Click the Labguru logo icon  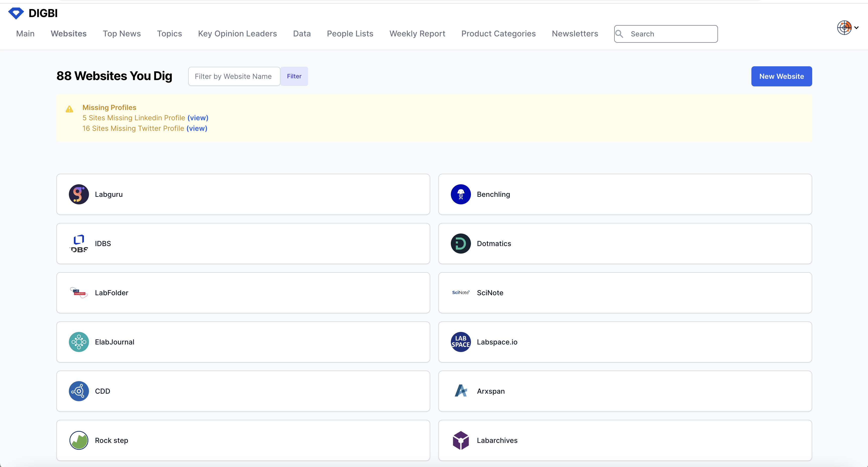click(x=79, y=194)
